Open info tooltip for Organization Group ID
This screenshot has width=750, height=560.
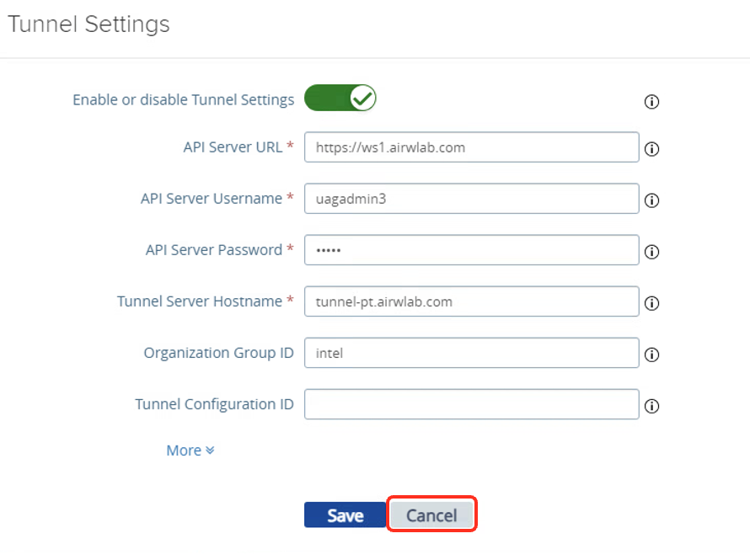[x=651, y=355]
